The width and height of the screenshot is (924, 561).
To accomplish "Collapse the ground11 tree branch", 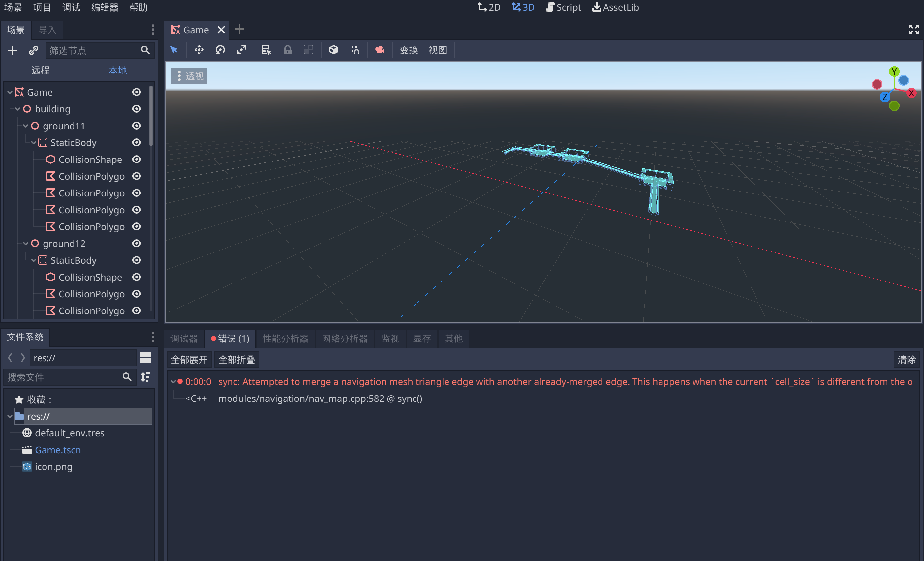I will (25, 126).
